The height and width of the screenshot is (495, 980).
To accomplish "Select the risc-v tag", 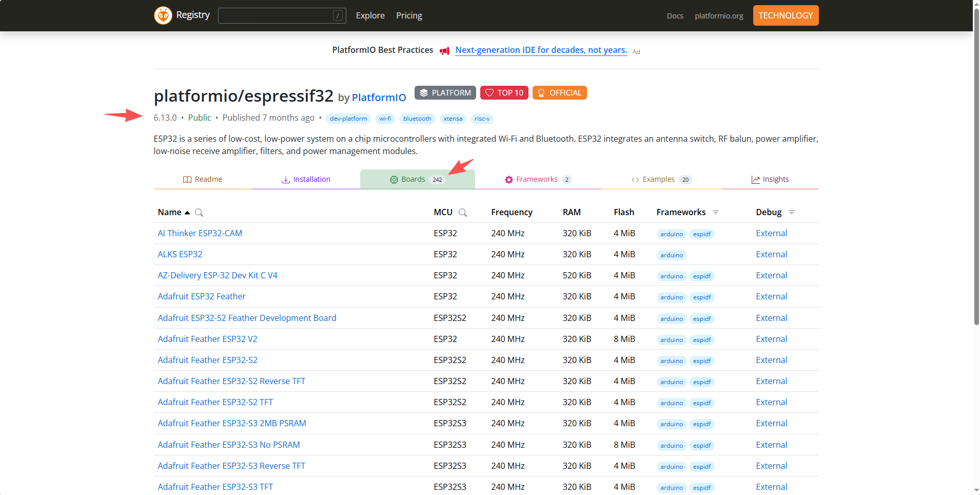I will click(482, 119).
